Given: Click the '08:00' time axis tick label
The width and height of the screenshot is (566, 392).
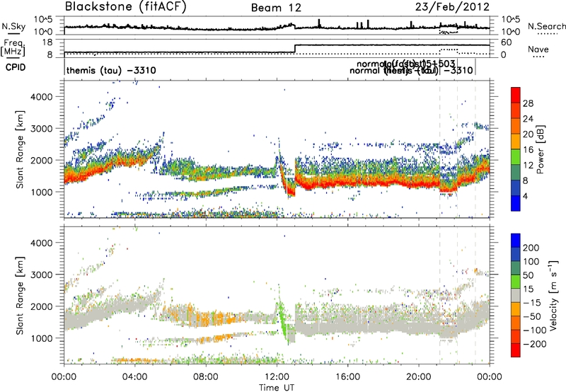Looking at the screenshot, I should (x=206, y=377).
